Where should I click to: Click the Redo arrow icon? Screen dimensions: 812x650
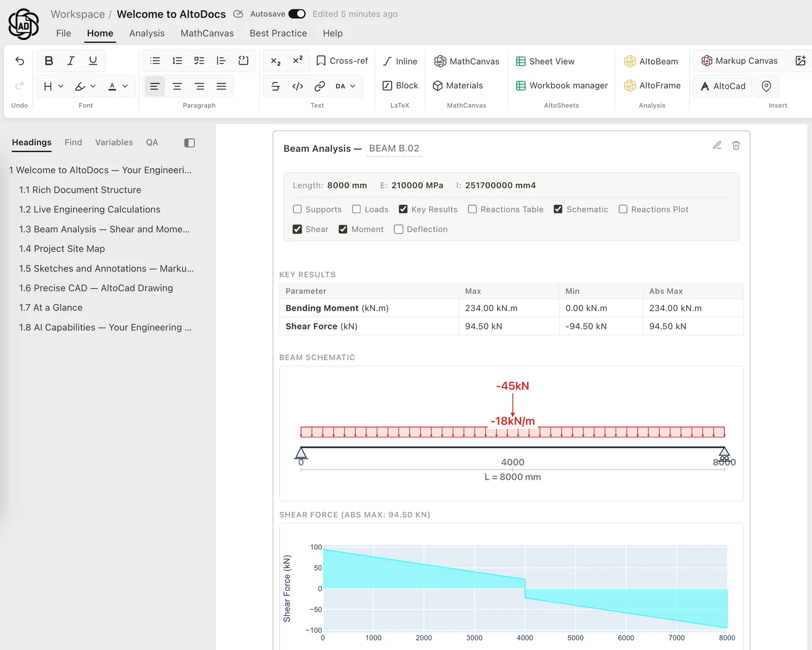(20, 85)
